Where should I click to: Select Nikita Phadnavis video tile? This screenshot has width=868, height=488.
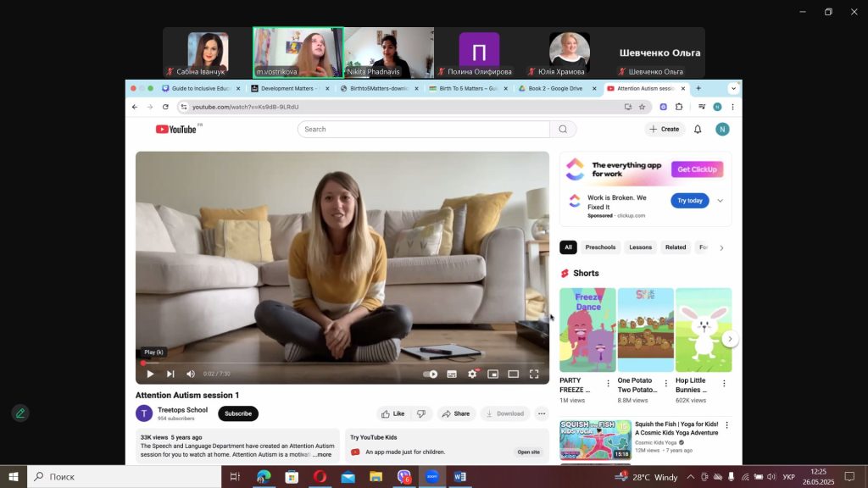388,53
